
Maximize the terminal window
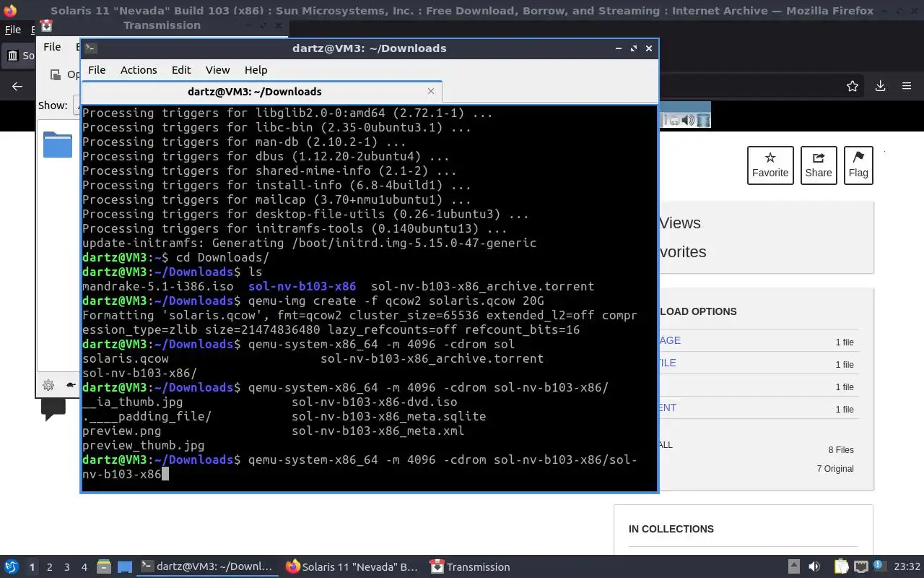point(633,48)
